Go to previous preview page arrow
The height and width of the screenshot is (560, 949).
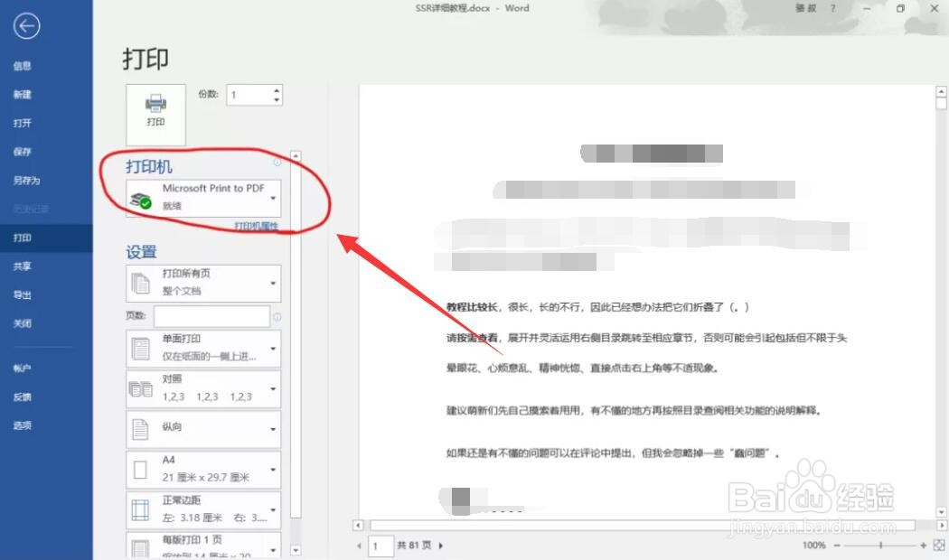tap(360, 546)
